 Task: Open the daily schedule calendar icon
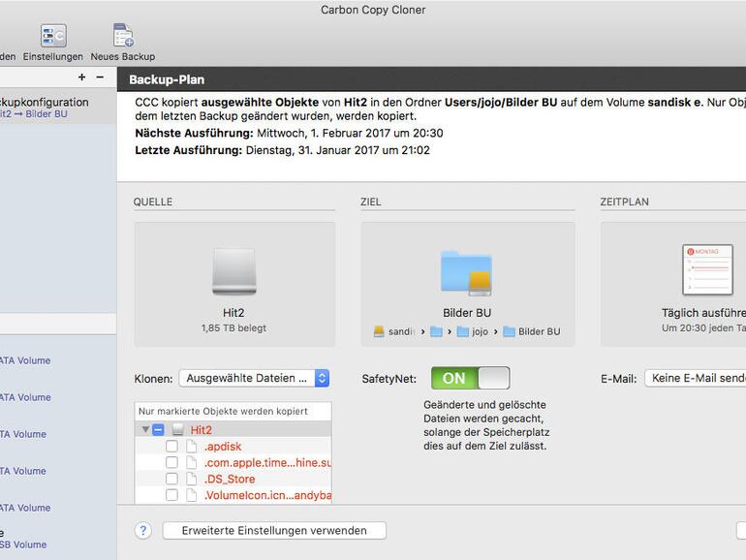coord(707,269)
